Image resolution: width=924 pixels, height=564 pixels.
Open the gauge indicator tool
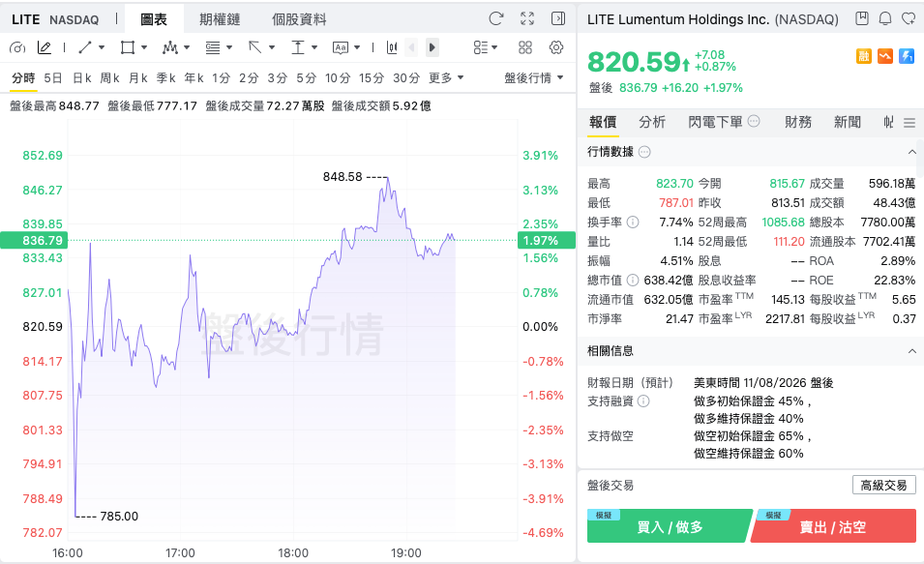[17, 47]
